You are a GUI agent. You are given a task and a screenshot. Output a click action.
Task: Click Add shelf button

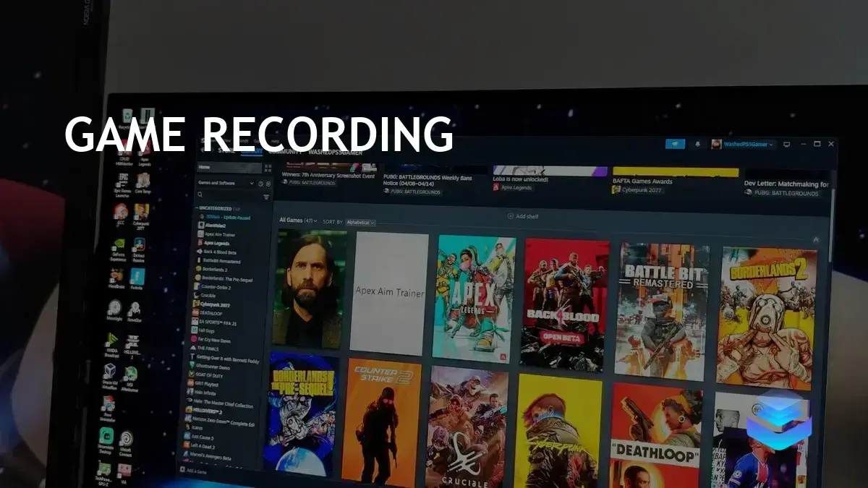[522, 216]
